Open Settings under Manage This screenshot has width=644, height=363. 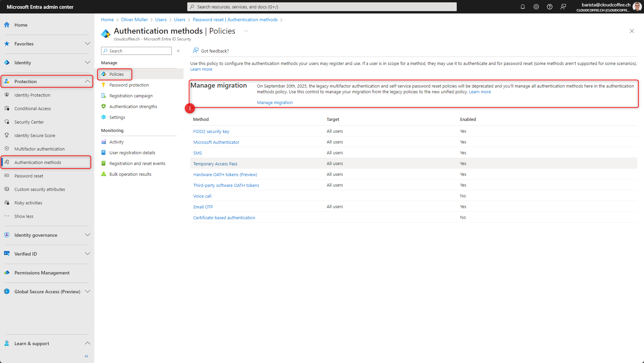pyautogui.click(x=118, y=117)
